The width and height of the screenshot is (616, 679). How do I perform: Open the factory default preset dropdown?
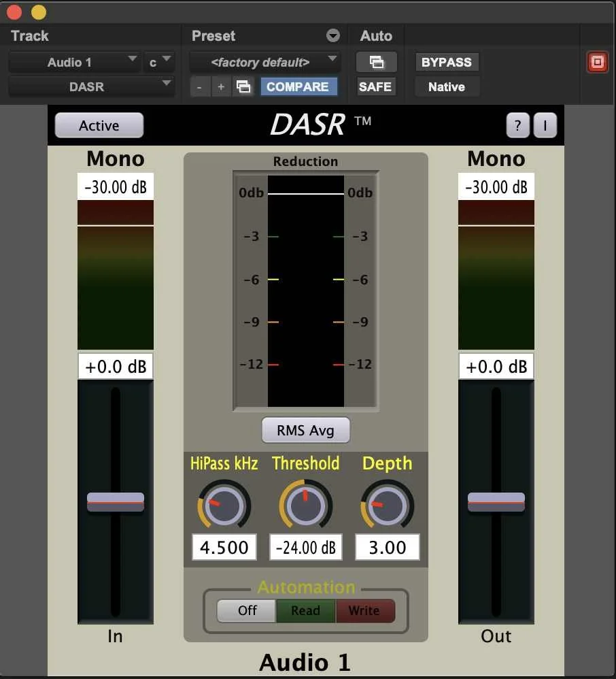click(x=264, y=62)
